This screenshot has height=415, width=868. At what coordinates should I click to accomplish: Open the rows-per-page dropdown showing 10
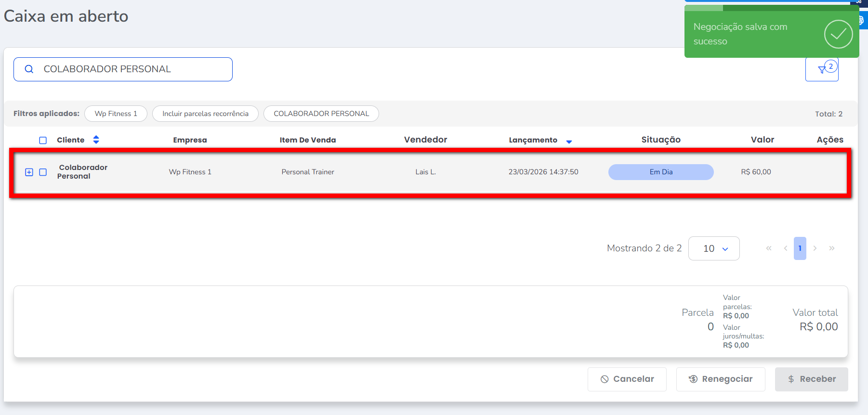point(714,248)
